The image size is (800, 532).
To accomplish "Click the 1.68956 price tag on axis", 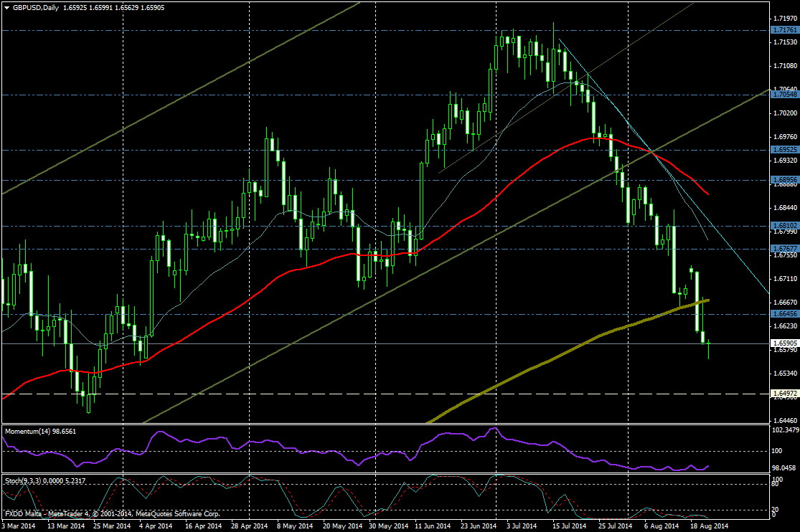I will pos(783,180).
